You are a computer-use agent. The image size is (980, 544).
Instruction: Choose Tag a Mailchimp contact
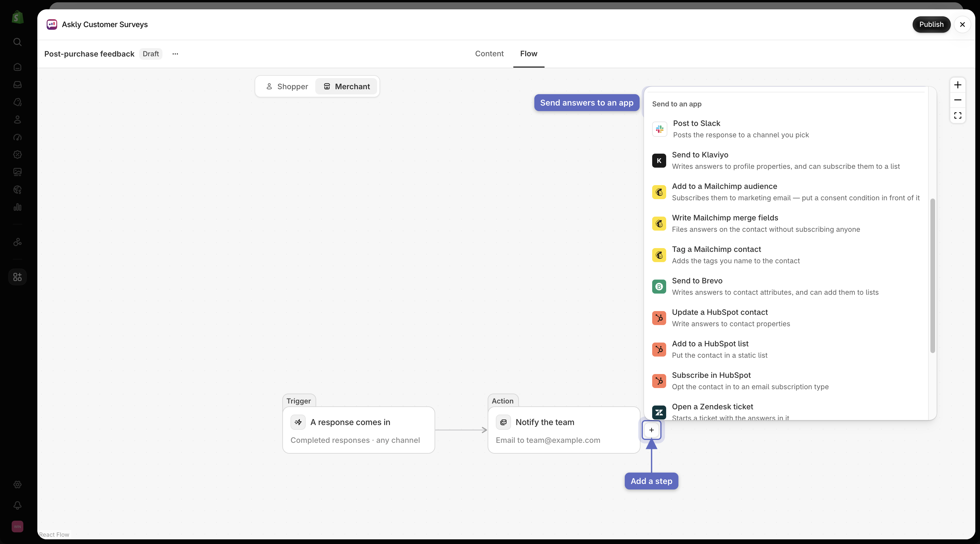(x=786, y=255)
